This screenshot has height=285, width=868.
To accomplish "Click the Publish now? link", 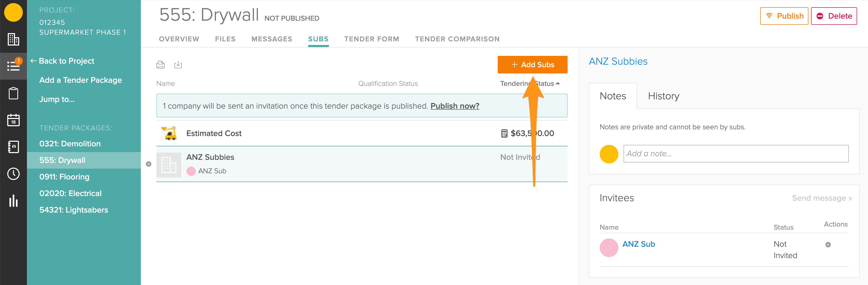I will point(454,106).
